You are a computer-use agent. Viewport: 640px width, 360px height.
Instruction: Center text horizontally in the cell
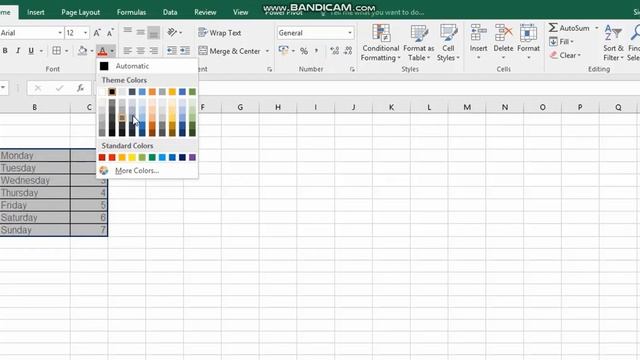pyautogui.click(x=141, y=51)
